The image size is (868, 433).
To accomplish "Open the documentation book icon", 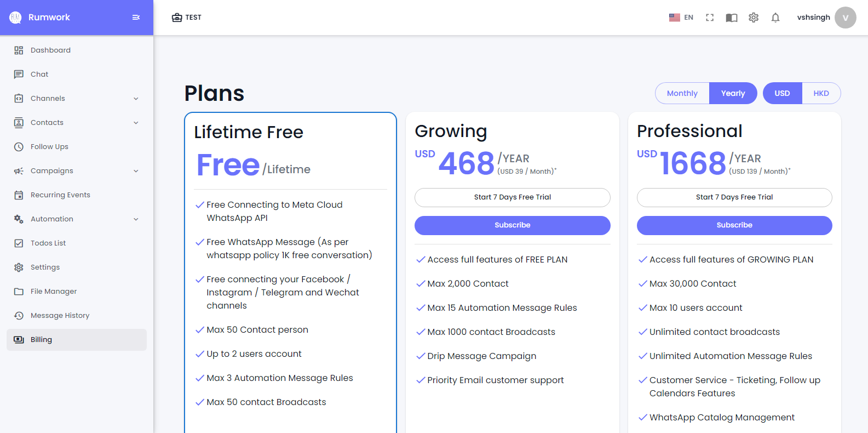I will point(732,18).
